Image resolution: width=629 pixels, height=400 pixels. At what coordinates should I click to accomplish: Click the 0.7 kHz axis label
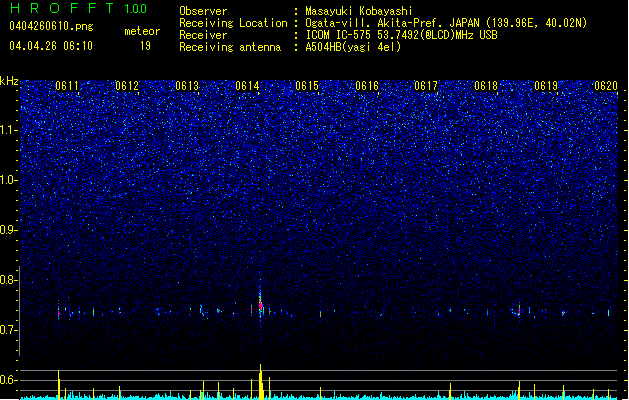click(8, 330)
